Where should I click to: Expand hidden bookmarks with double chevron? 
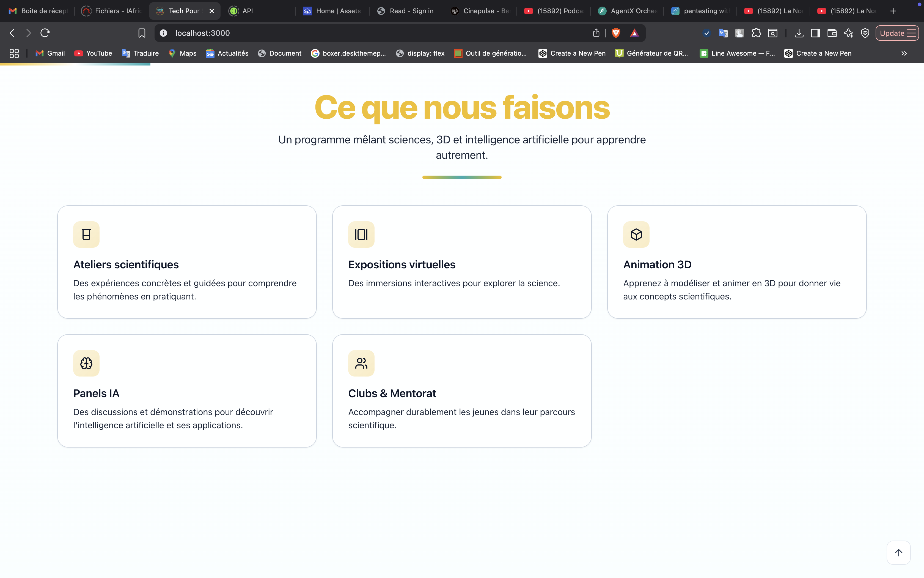(904, 53)
